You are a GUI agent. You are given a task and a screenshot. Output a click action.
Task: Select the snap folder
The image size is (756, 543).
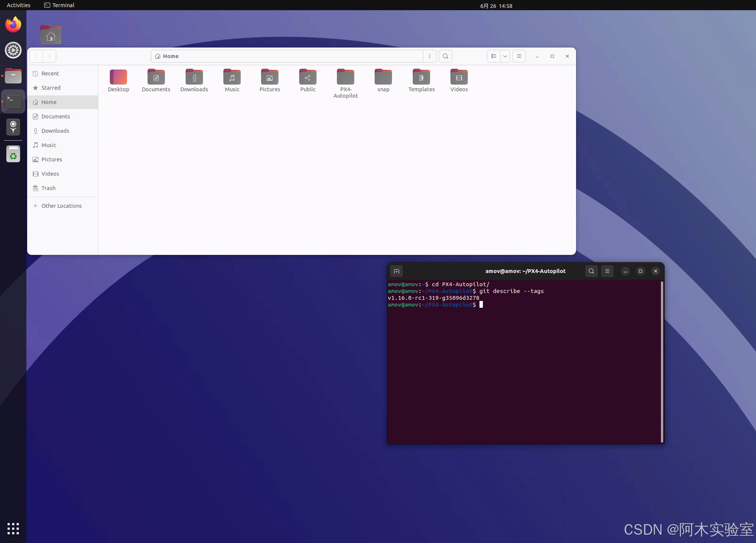(x=383, y=81)
